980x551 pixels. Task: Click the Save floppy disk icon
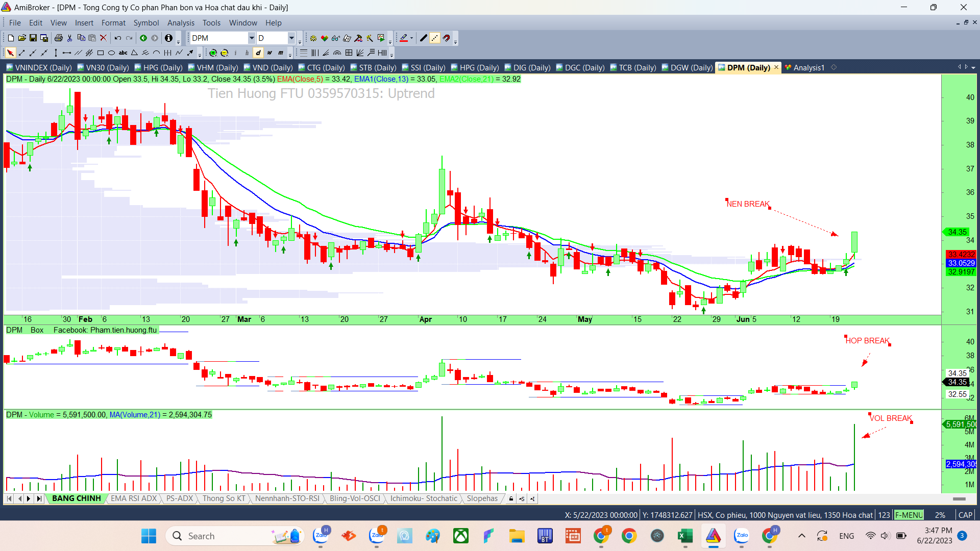pos(33,38)
